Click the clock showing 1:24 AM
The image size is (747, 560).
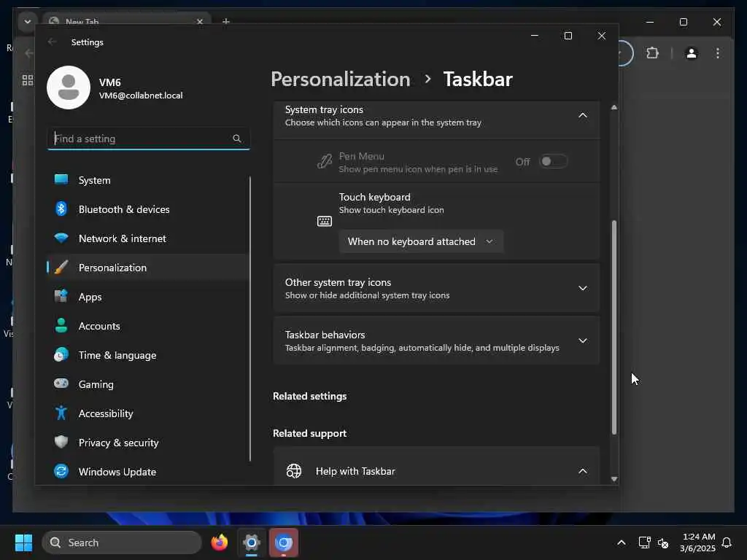click(698, 537)
